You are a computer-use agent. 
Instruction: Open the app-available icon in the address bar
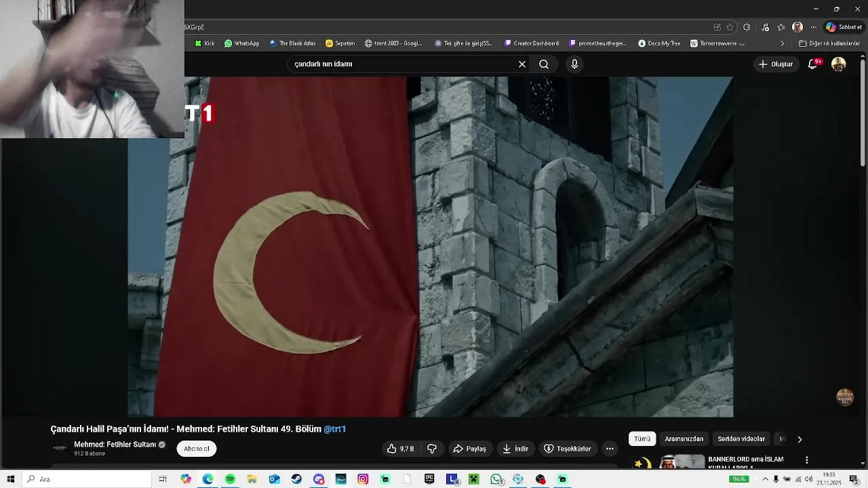tap(717, 27)
